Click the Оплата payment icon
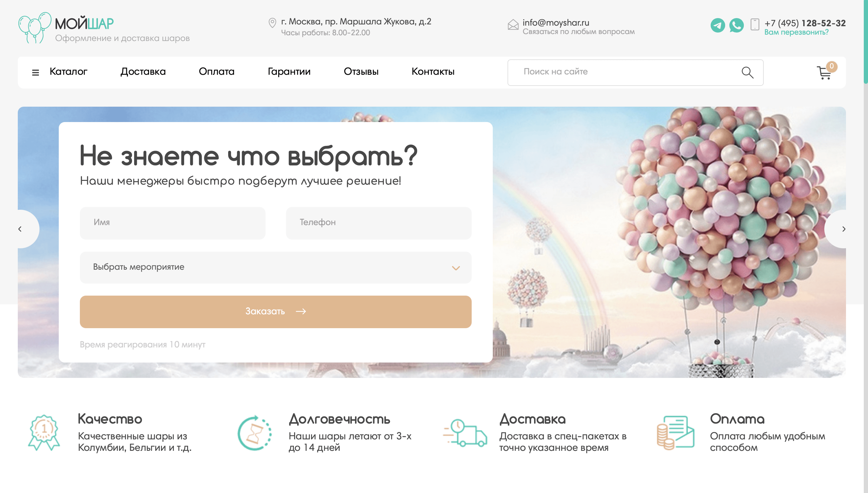 pyautogui.click(x=675, y=433)
